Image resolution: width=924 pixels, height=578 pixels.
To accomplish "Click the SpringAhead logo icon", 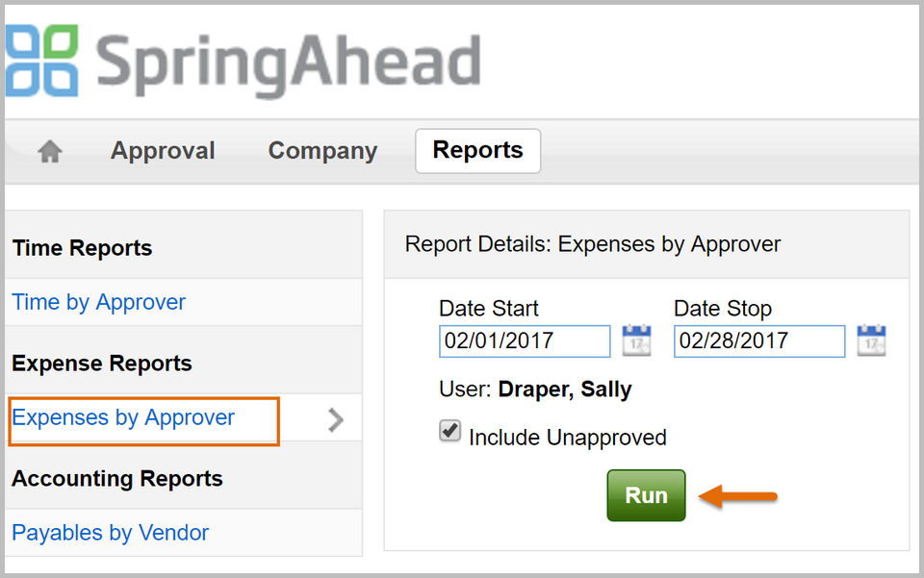I will [x=41, y=61].
